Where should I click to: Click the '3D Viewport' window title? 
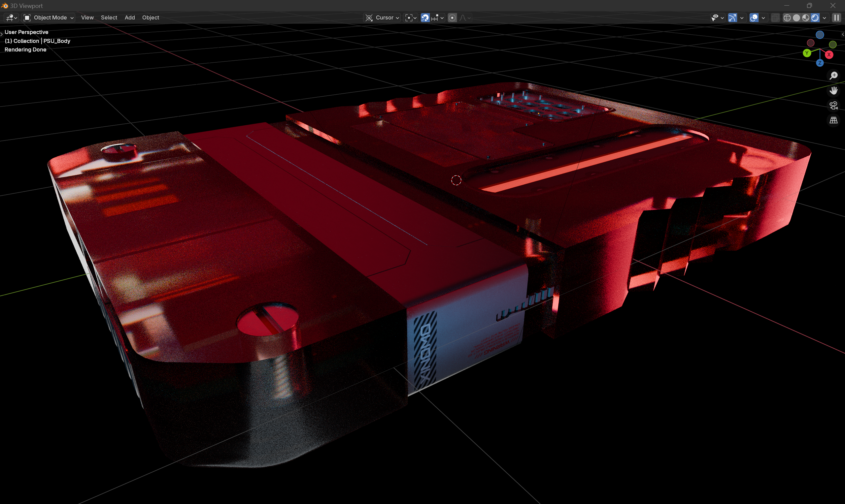point(26,6)
